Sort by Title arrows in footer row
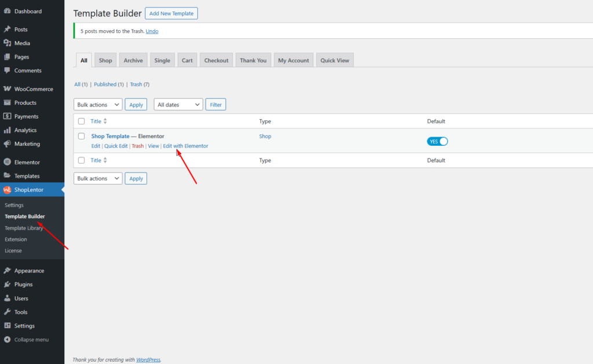This screenshot has width=593, height=364. pyautogui.click(x=105, y=160)
